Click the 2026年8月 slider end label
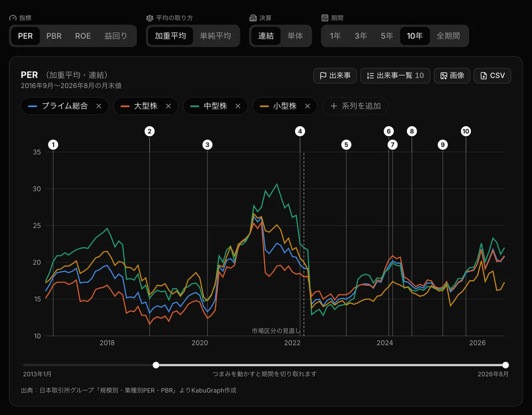Image resolution: width=532 pixels, height=415 pixels. click(493, 374)
